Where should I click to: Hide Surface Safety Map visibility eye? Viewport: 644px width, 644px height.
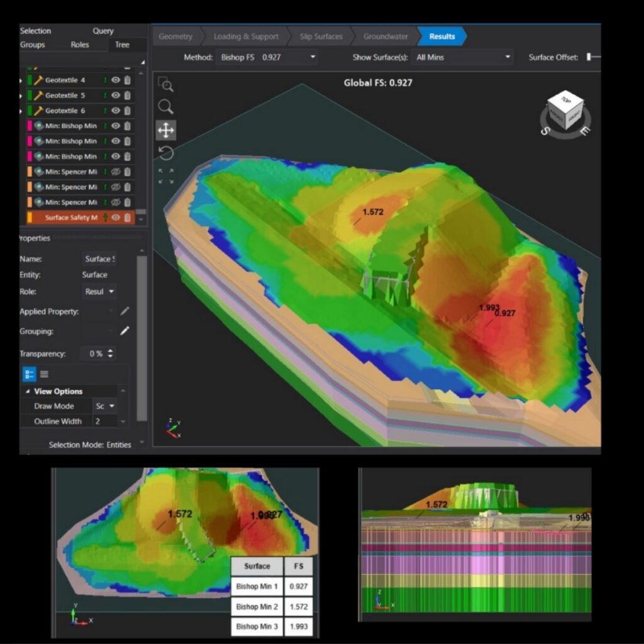[116, 218]
